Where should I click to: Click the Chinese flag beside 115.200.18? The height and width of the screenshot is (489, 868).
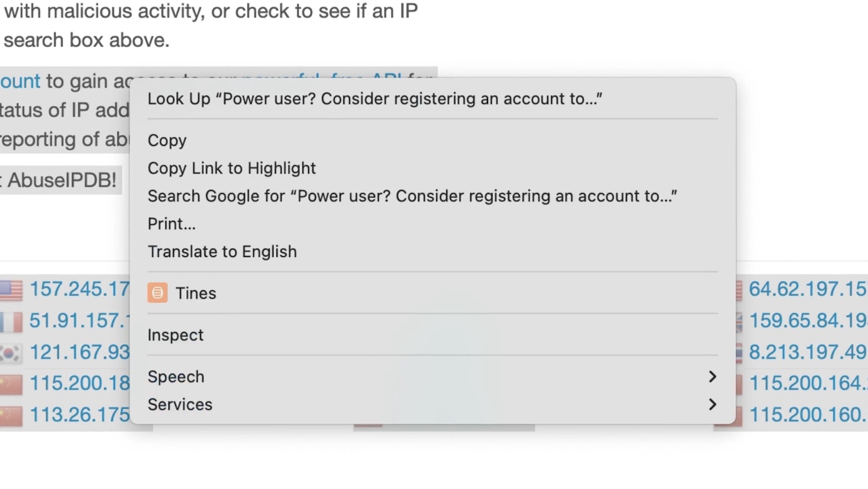tap(11, 384)
